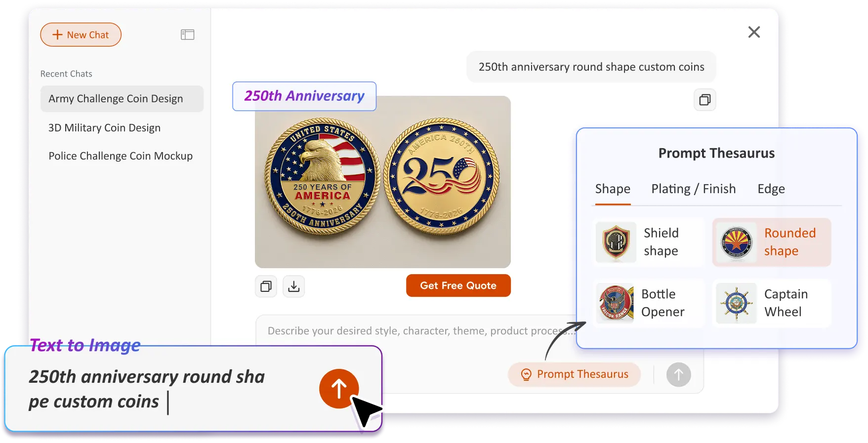This screenshot has height=443, width=868.
Task: Select the Shape tab
Action: (613, 189)
